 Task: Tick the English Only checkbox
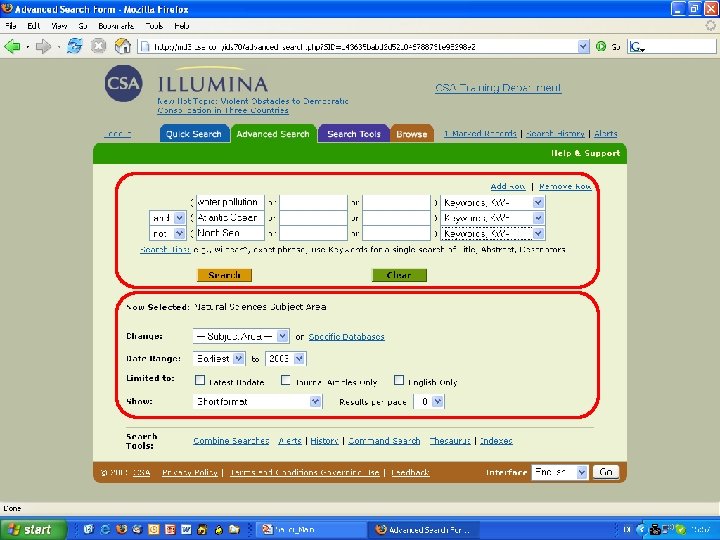point(399,380)
